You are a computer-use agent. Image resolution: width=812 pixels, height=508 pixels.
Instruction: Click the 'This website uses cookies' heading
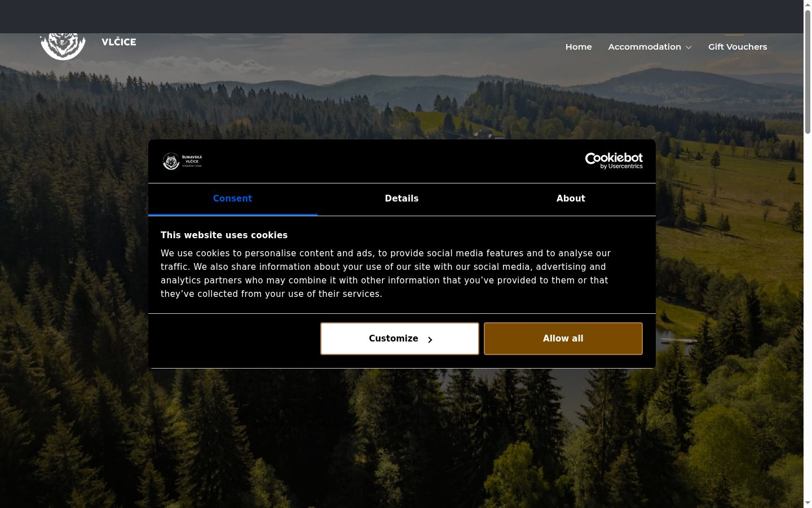pos(224,235)
